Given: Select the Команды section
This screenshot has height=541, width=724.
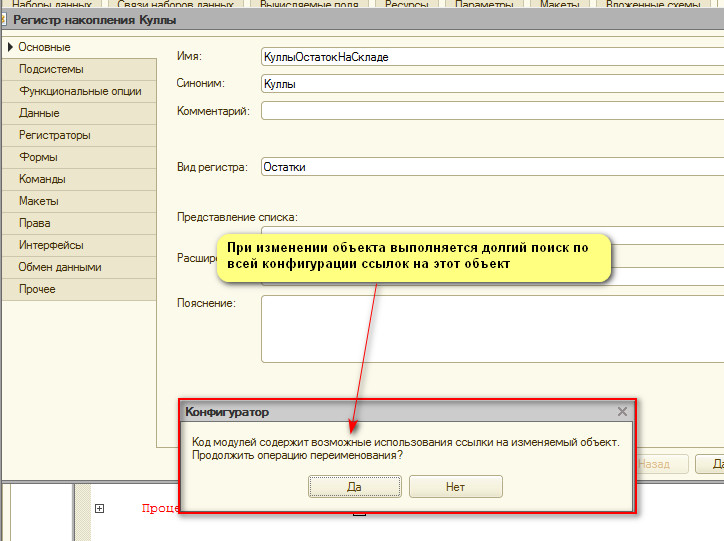Looking at the screenshot, I should point(42,179).
